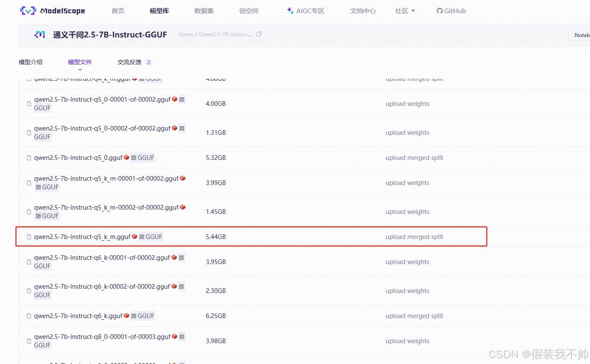Click the red LFS cube on q5_k_m-00002-of-00002.gguf

[183, 208]
